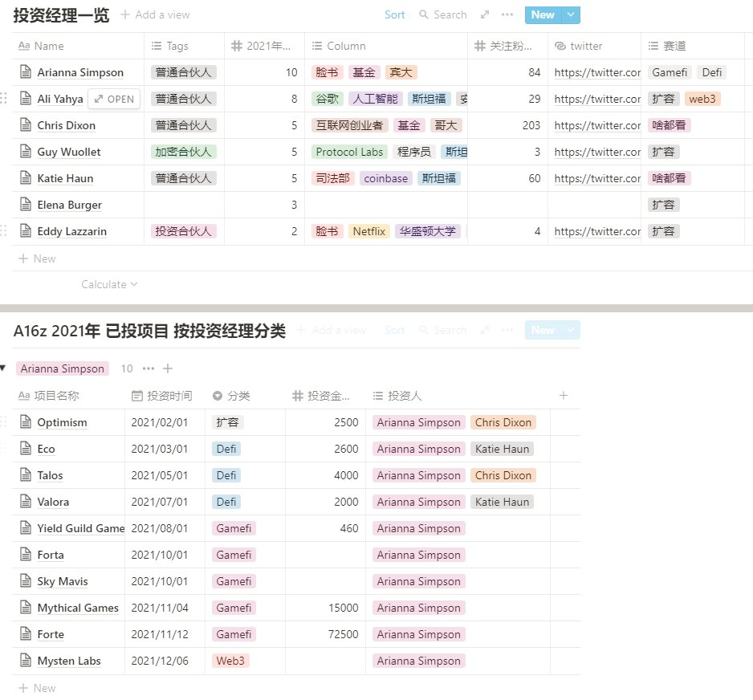
Task: Open twitter column header menu
Action: tap(595, 46)
